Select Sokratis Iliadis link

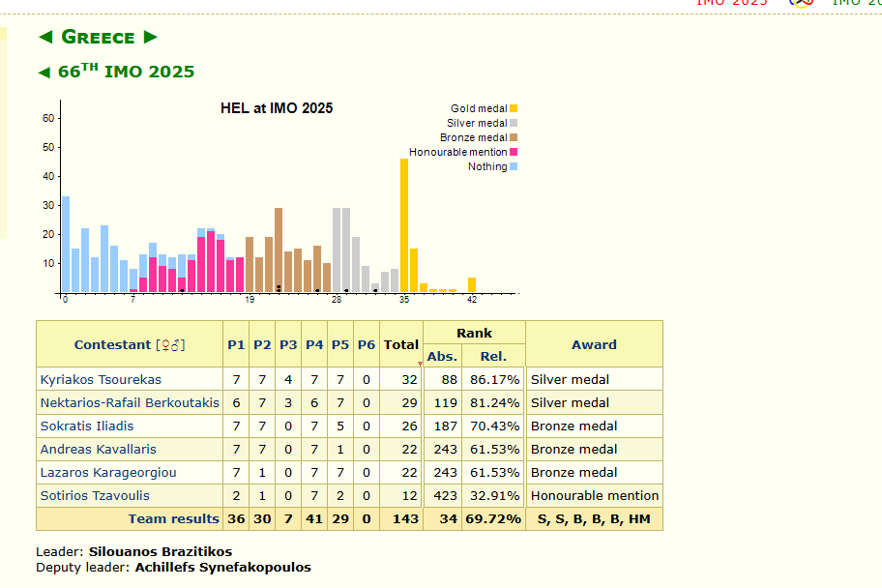[87, 426]
